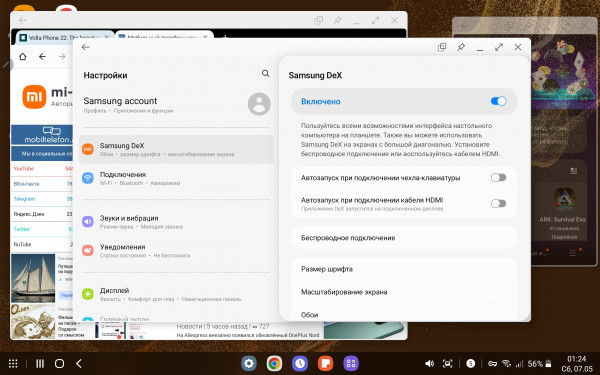Open search in Настройки panel

tap(266, 73)
